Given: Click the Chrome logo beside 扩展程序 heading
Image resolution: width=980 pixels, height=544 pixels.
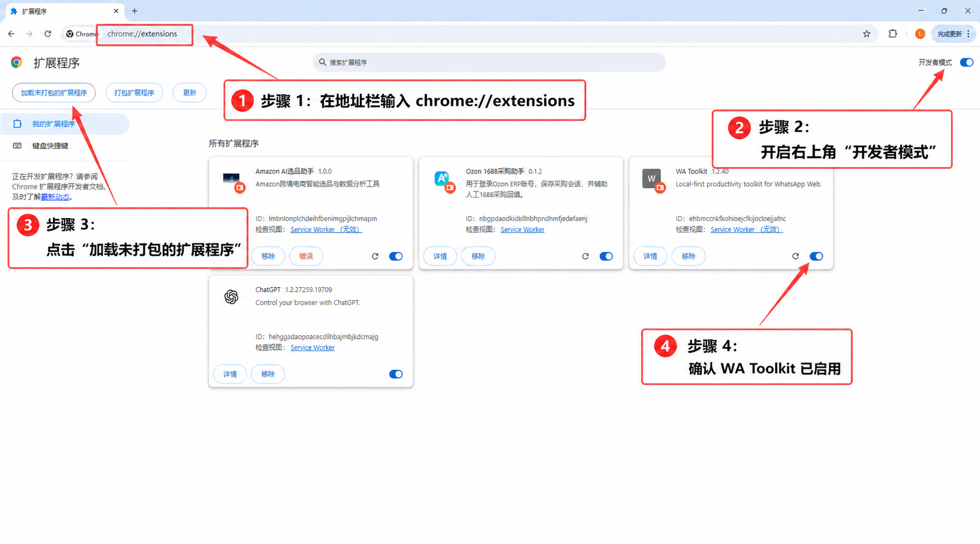Looking at the screenshot, I should [x=16, y=62].
